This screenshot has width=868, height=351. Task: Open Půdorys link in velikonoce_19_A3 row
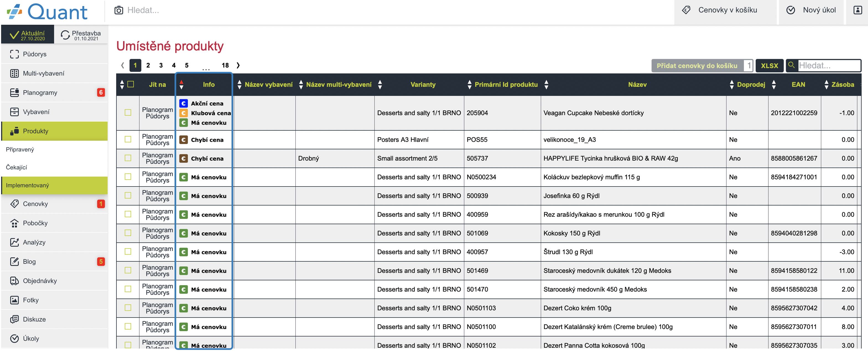click(x=157, y=143)
